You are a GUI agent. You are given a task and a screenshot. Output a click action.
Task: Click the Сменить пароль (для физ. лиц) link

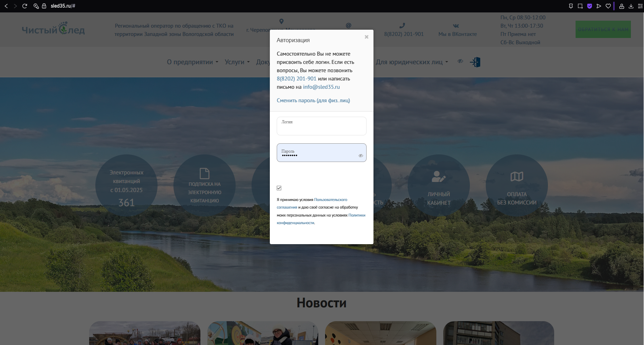(313, 100)
